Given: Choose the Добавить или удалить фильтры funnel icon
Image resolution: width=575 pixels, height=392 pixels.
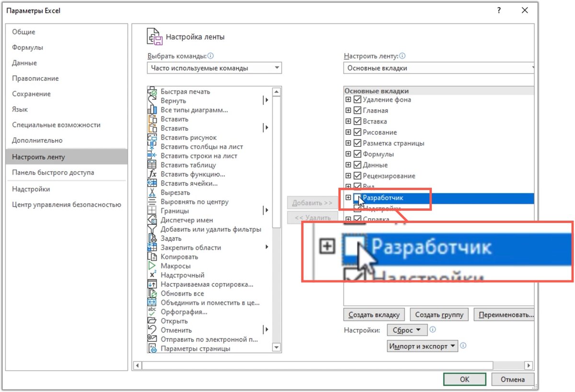Looking at the screenshot, I should click(152, 229).
